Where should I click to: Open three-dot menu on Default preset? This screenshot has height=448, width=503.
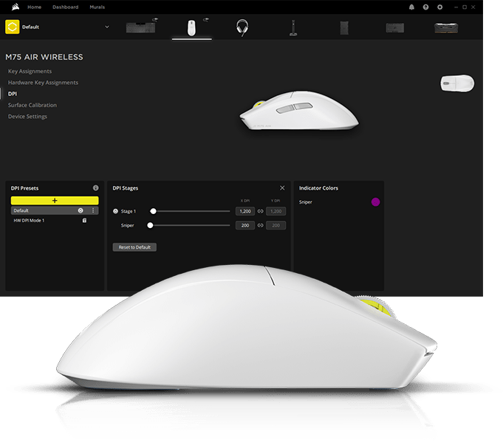(x=93, y=210)
